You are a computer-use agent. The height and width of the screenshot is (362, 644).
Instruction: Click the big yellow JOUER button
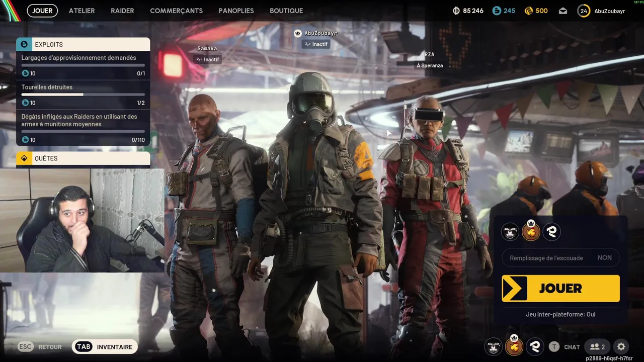coord(560,288)
